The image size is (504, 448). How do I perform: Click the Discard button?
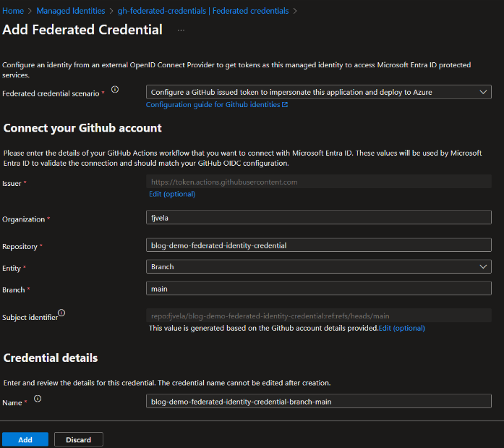click(78, 439)
